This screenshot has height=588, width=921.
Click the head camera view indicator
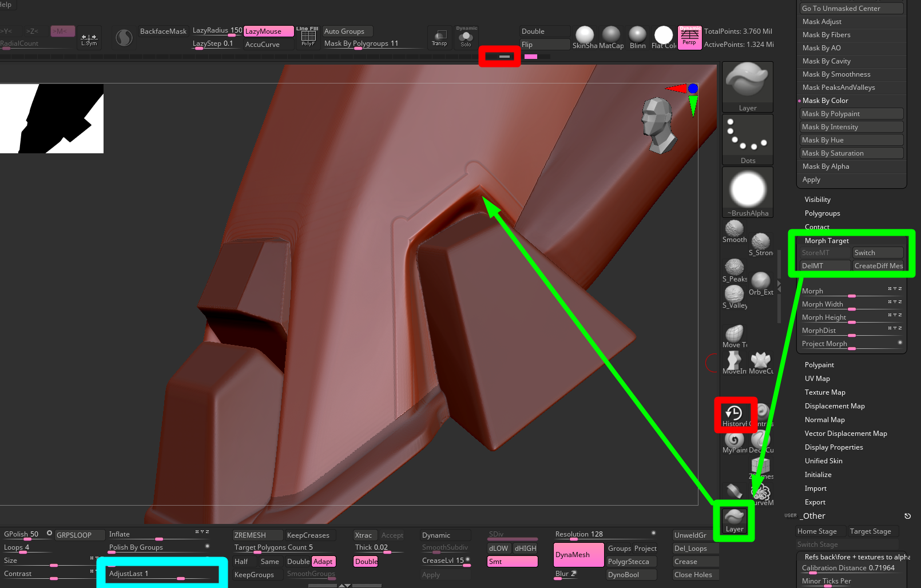point(658,126)
